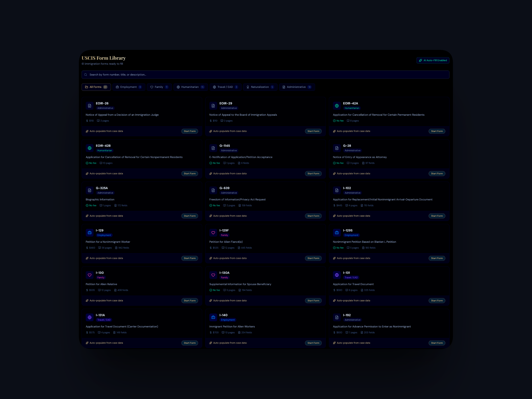Click the sparkle icon in I-192 auto-populate row
The height and width of the screenshot is (399, 532).
[334, 343]
